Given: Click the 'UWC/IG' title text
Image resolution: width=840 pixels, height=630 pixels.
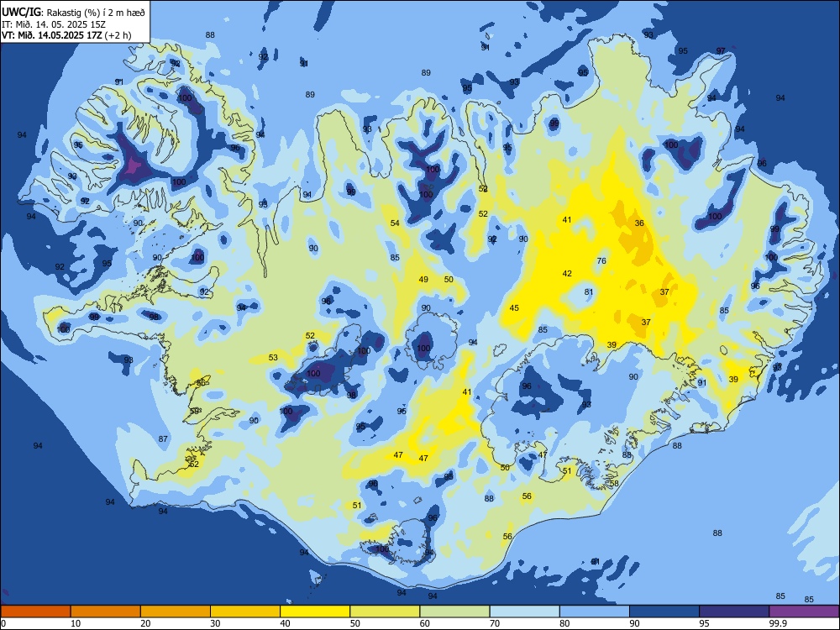Looking at the screenshot, I should pyautogui.click(x=22, y=13).
